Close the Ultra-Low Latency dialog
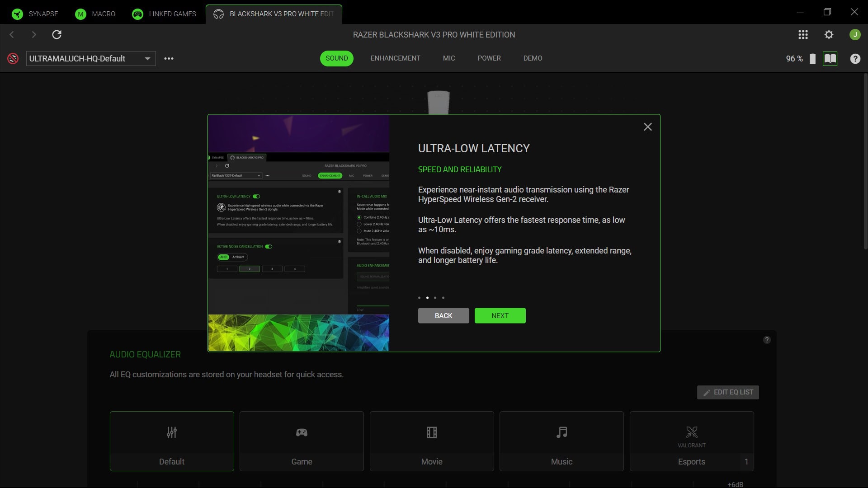Image resolution: width=868 pixels, height=488 pixels. click(648, 127)
